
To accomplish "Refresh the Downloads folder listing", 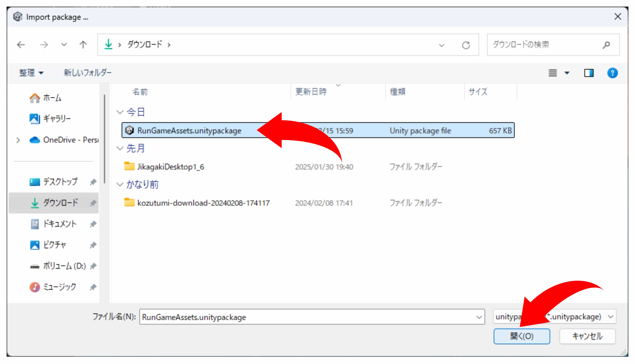I will click(x=466, y=45).
